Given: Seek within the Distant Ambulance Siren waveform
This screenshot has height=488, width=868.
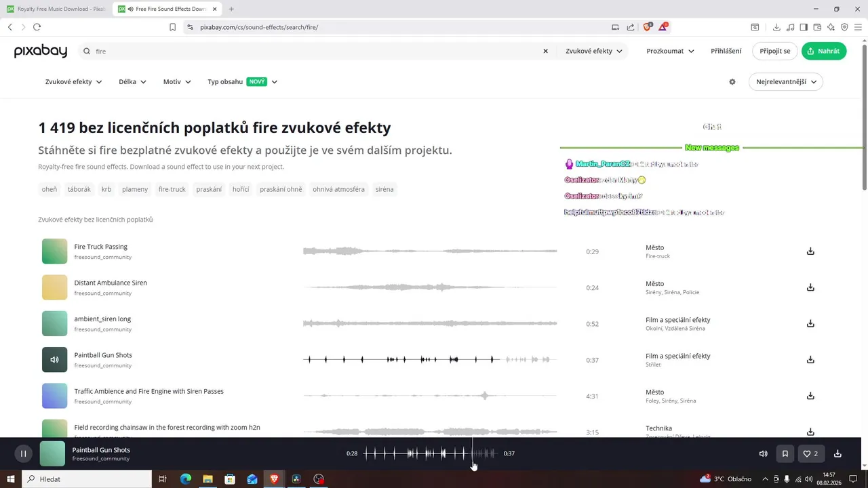Looking at the screenshot, I should click(x=430, y=287).
